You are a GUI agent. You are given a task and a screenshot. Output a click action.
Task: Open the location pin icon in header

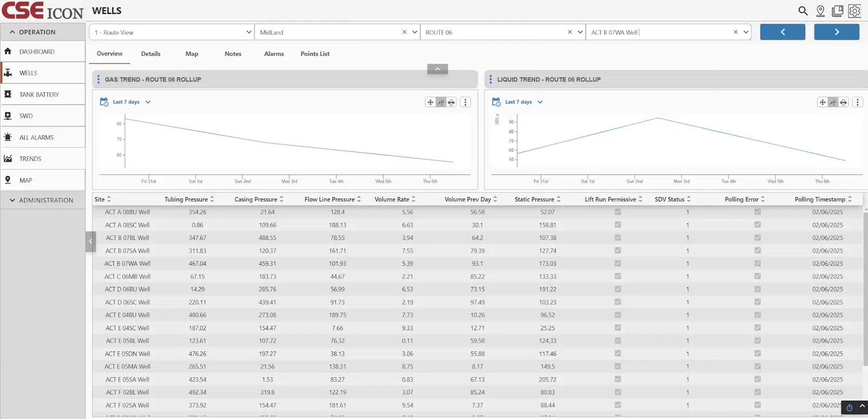[x=820, y=11]
